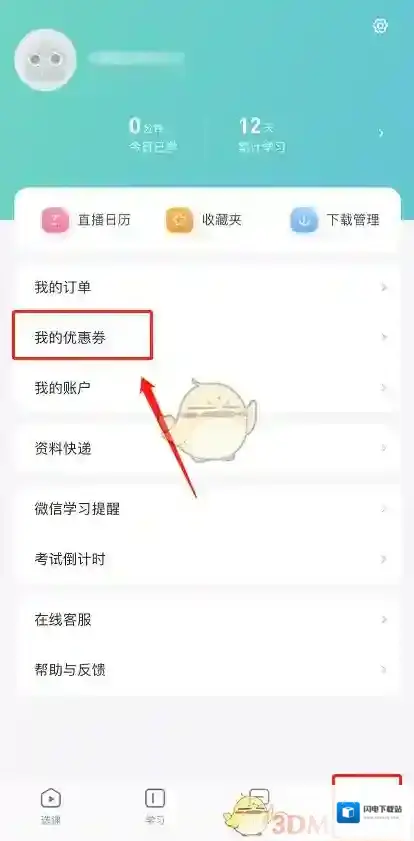
Task: Open 我的优惠券 row chevron
Action: 384,337
